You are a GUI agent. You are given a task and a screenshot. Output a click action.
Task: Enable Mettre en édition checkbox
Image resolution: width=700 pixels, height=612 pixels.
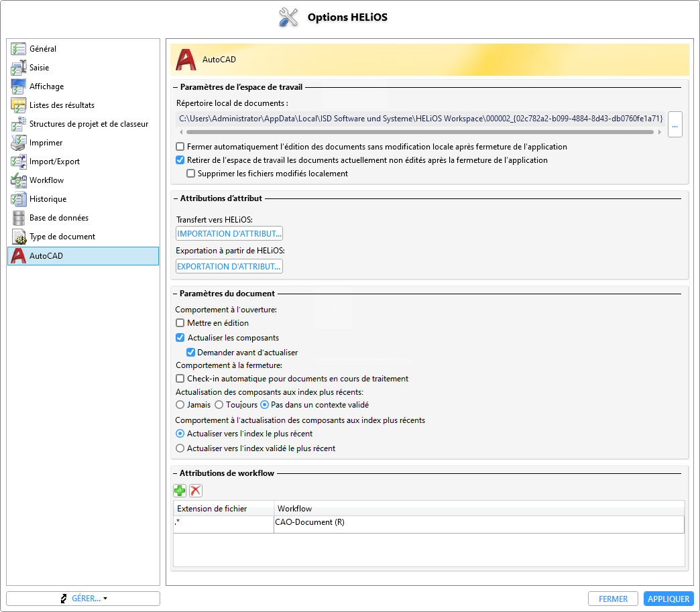click(180, 322)
